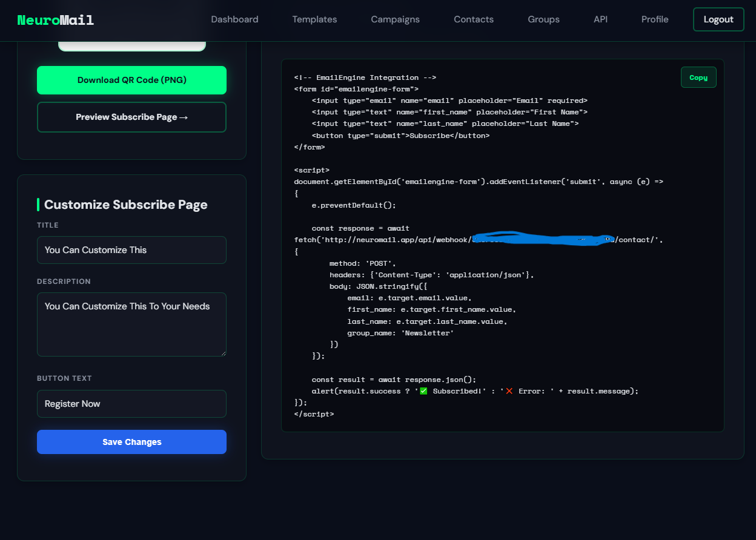Open the Profile nav item
Image resolution: width=756 pixels, height=540 pixels.
tap(655, 19)
